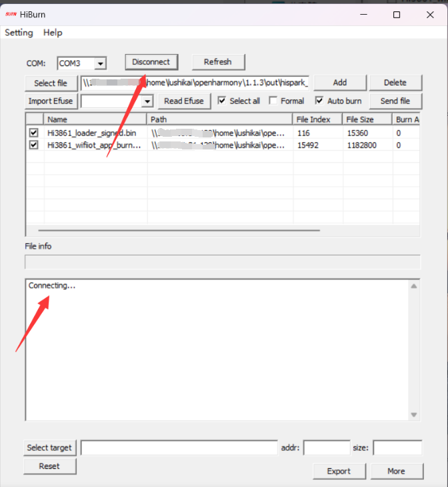Screen dimensions: 448x487
Task: Uncheck the Hi3861_loader_signed.bin row checkbox
Action: (33, 133)
